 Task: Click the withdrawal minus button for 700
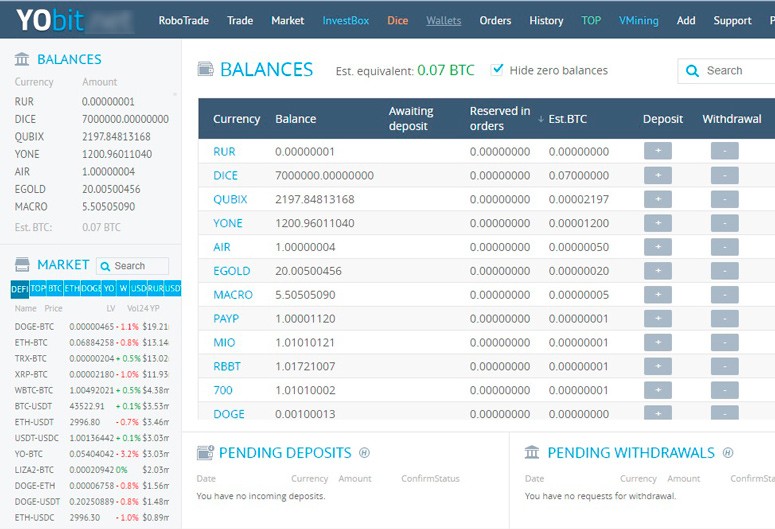[725, 390]
